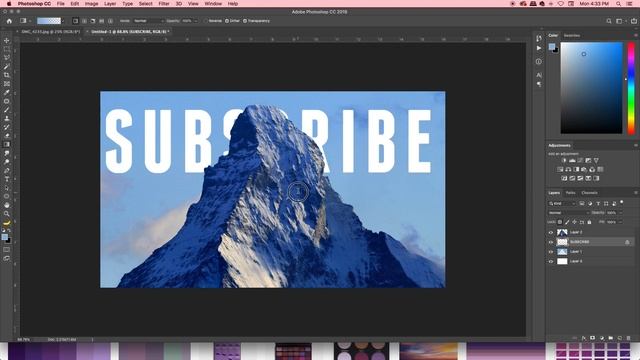Select the Lasso tool

7,58
